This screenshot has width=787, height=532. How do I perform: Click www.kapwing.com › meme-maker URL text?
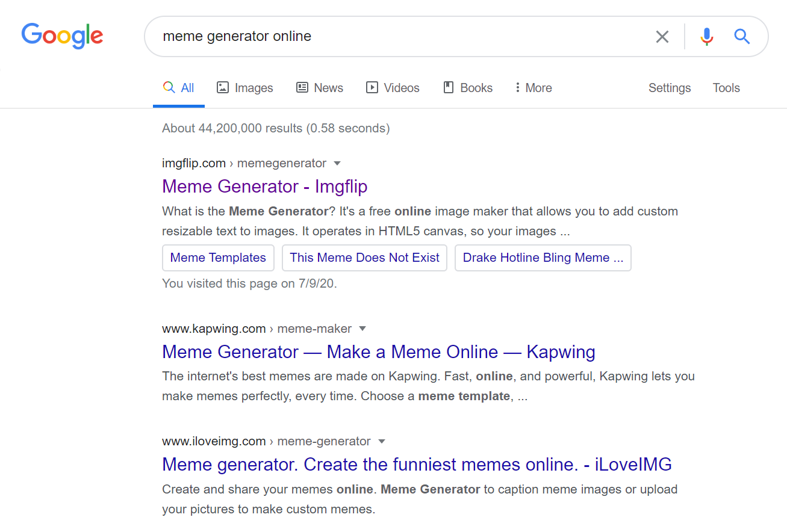257,329
